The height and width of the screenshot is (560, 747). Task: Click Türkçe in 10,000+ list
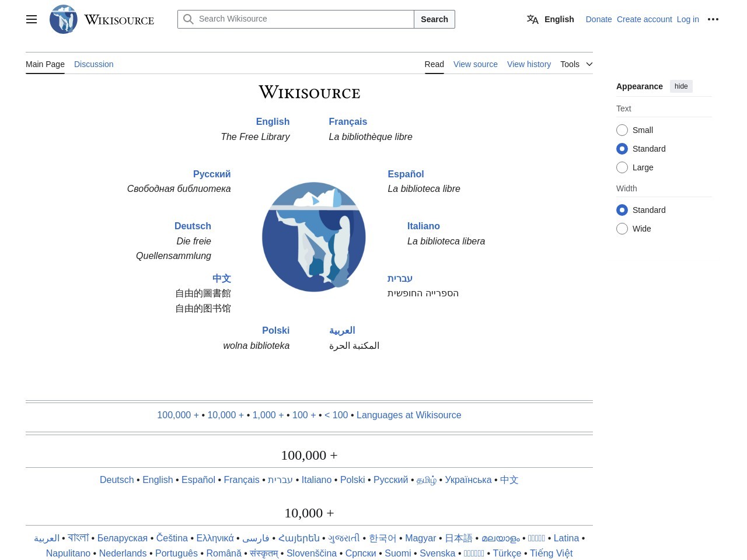[507, 553]
